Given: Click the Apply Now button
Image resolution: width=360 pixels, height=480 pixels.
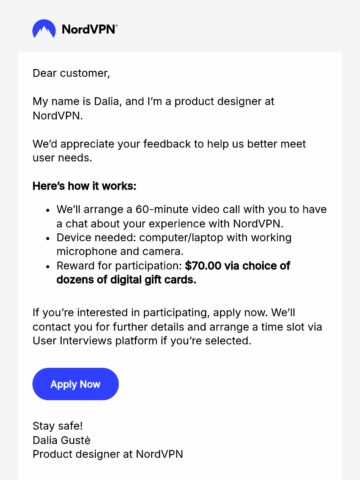Looking at the screenshot, I should pyautogui.click(x=75, y=384).
